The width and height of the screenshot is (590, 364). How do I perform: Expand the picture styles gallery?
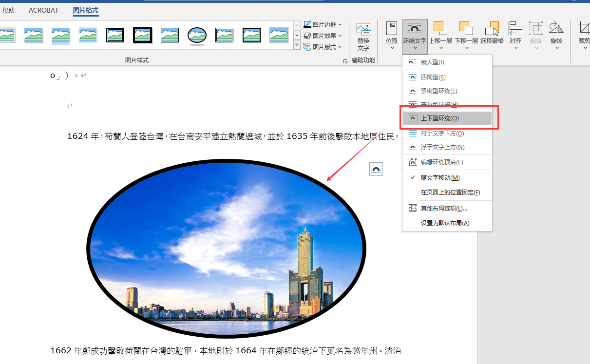297,44
